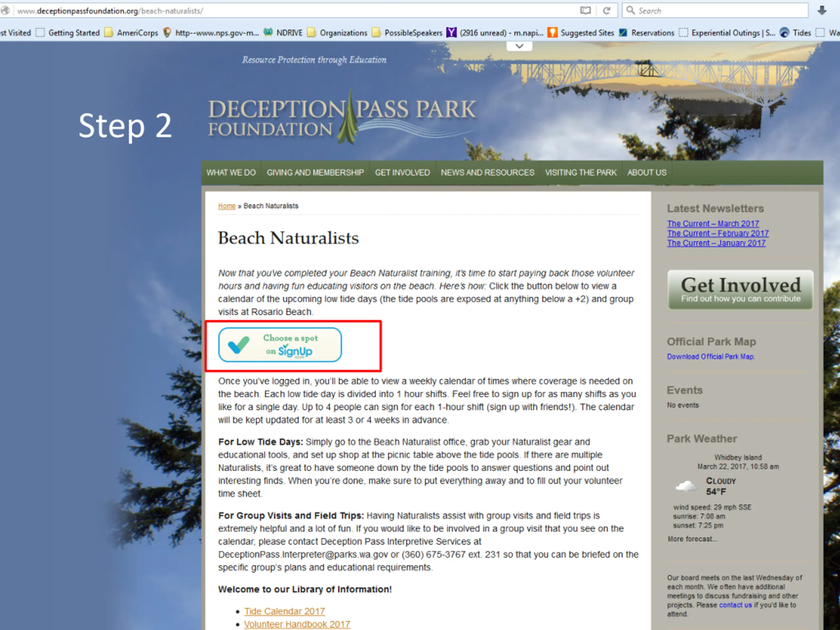Click the downloads arrow icon
The image size is (840, 630).
(x=822, y=10)
